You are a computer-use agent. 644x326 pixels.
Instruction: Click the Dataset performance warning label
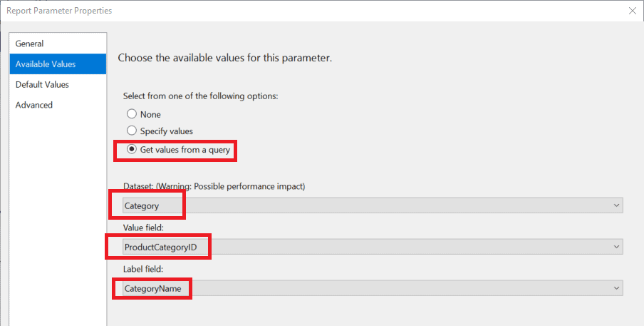tap(214, 186)
